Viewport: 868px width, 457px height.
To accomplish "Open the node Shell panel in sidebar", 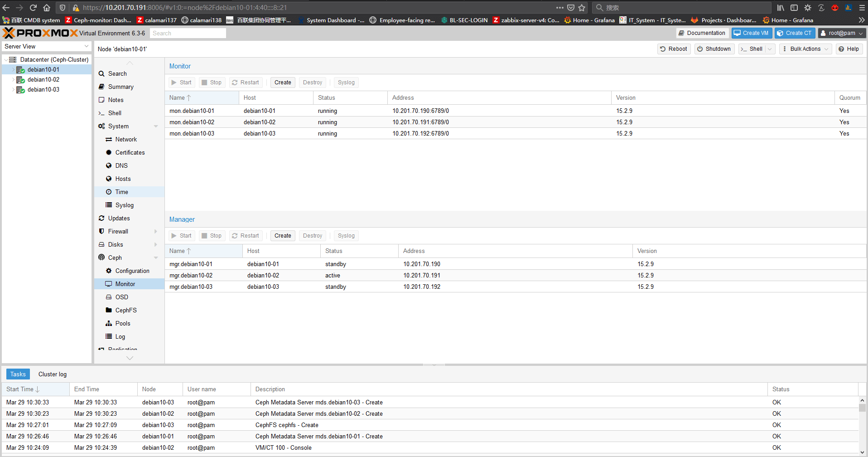I will tap(115, 113).
